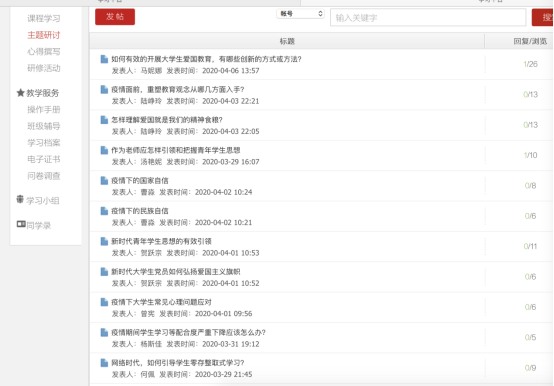Click the 1/26 reply count
The width and height of the screenshot is (554, 386).
(530, 64)
